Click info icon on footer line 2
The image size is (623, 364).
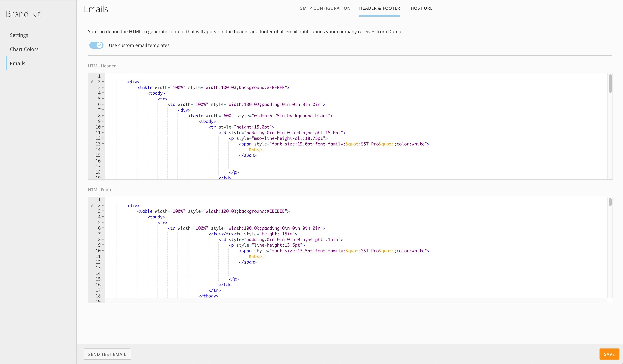point(92,206)
